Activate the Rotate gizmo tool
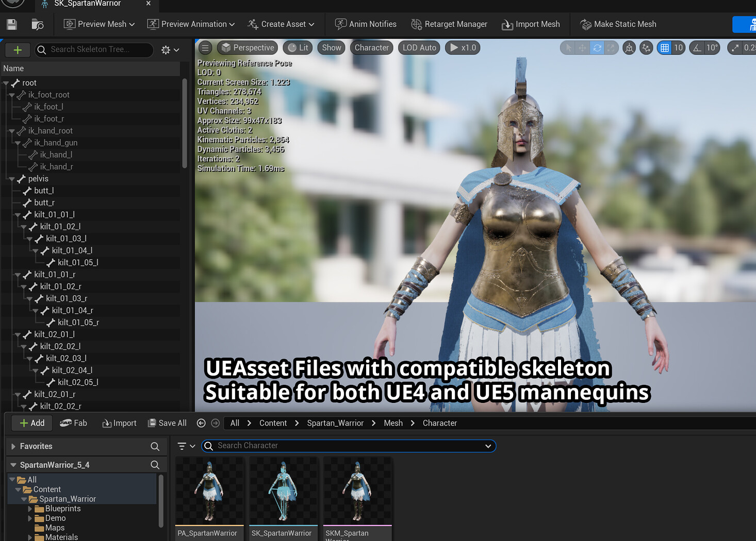Image resolution: width=756 pixels, height=541 pixels. [597, 48]
